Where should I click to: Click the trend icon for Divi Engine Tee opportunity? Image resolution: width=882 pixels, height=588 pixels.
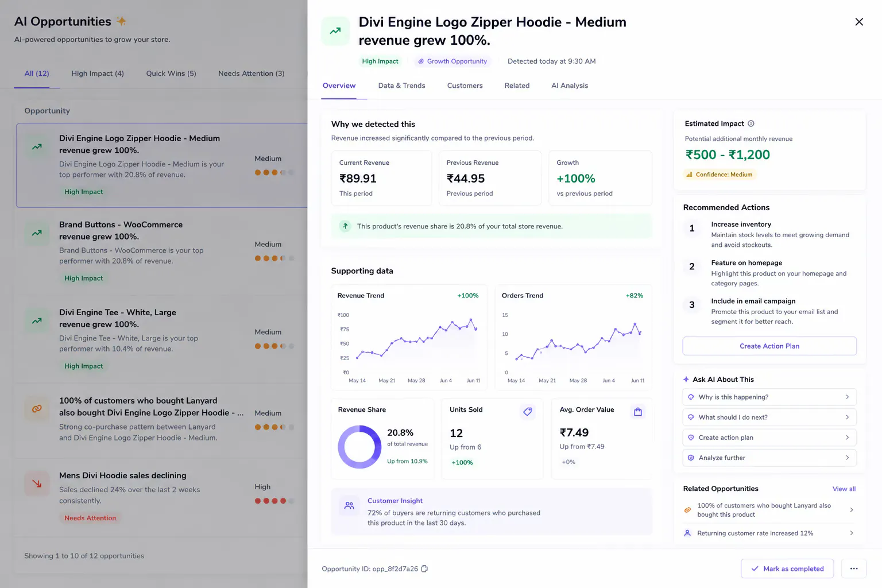click(37, 321)
